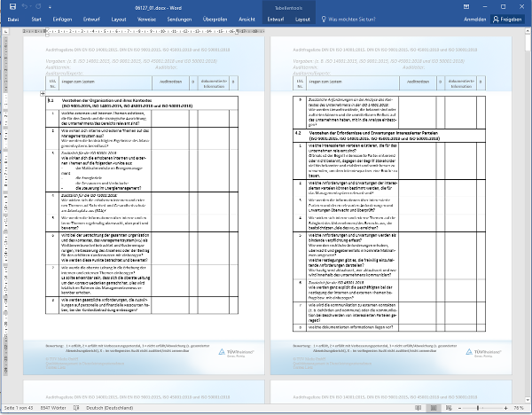532x415 pixels.
Task: Click the Freigeben share button
Action: (x=506, y=18)
